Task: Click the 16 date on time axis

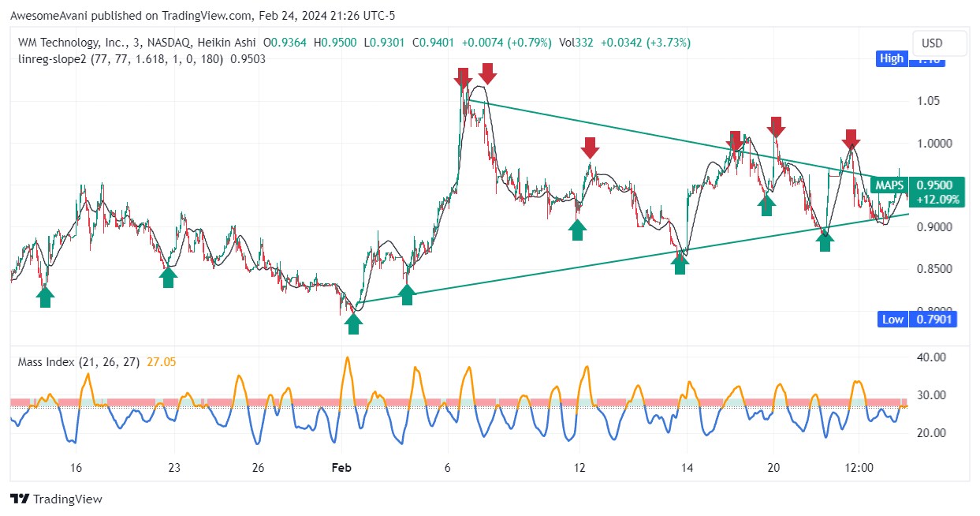Action: click(x=76, y=468)
